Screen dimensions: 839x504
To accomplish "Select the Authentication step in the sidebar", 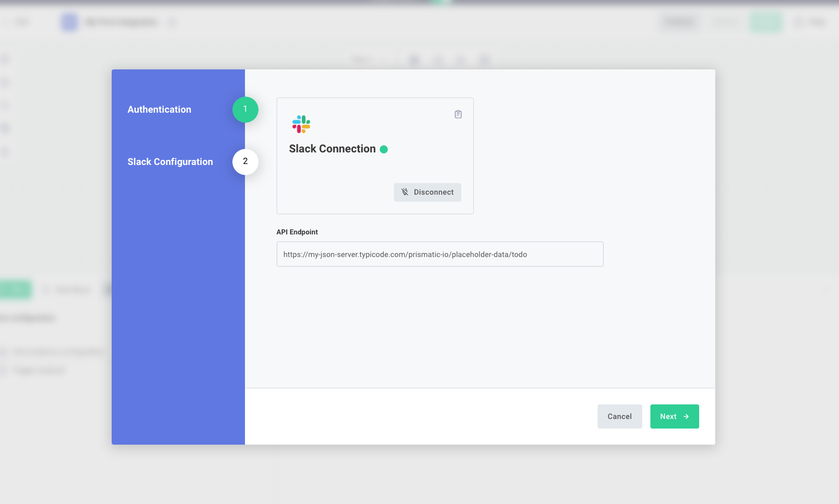I will (159, 109).
